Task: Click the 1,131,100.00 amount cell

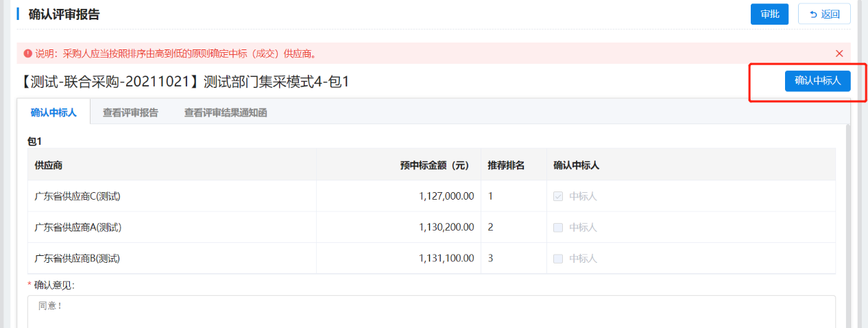Action: pos(446,259)
